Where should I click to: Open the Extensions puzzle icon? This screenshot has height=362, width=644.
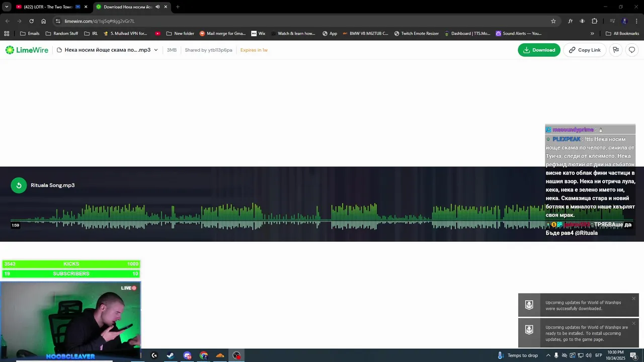click(595, 21)
